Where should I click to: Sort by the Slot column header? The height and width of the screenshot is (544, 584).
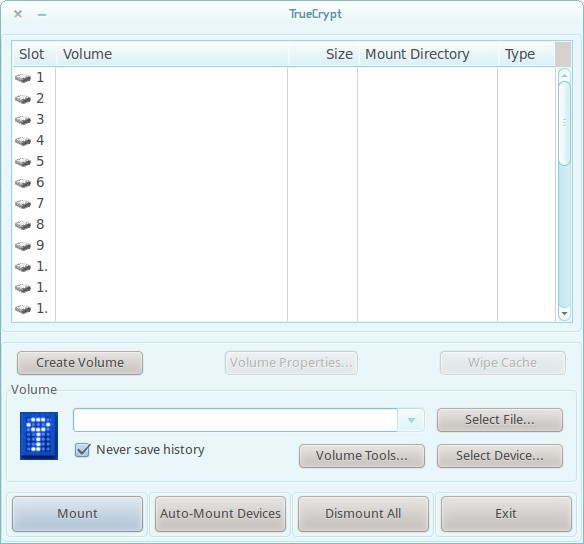pos(34,54)
